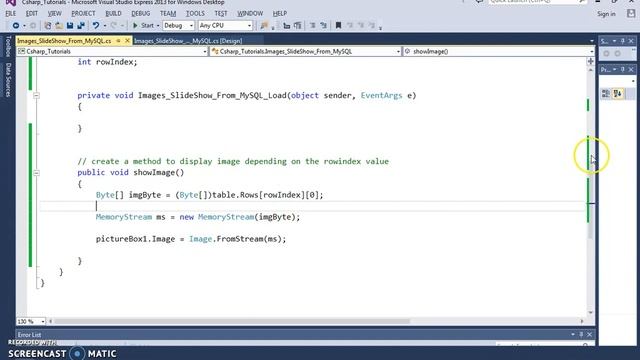Close the Images_SlideShow_From_MySQL.cs tab
The image size is (640, 360).
click(127, 41)
